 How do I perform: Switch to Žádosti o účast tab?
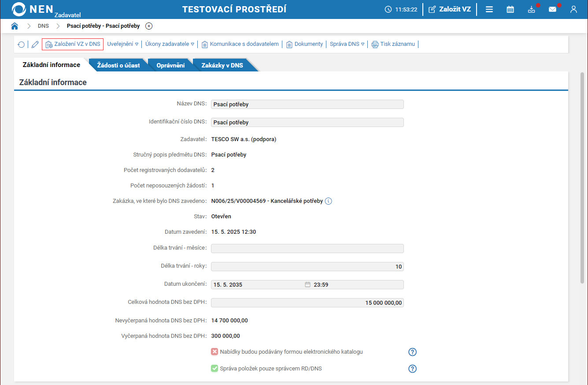tap(118, 65)
